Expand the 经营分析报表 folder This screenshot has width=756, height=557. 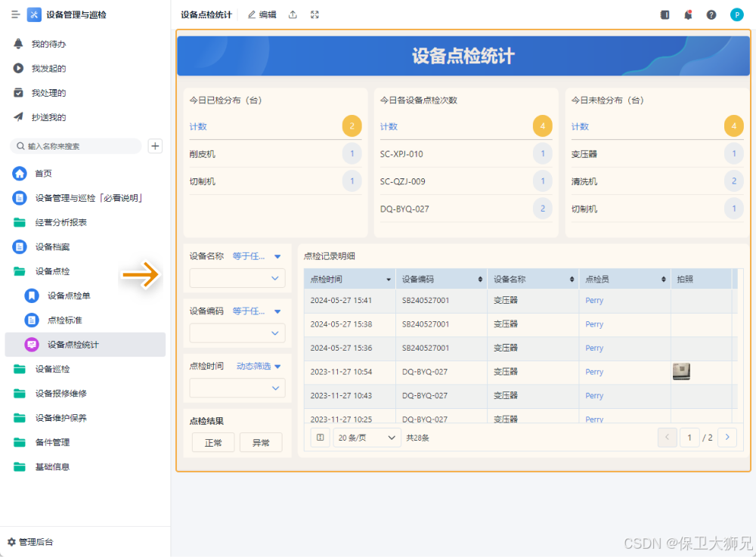click(20, 222)
